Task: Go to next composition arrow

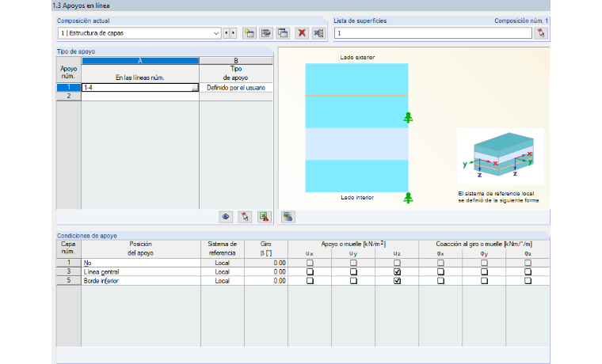Action: [233, 33]
